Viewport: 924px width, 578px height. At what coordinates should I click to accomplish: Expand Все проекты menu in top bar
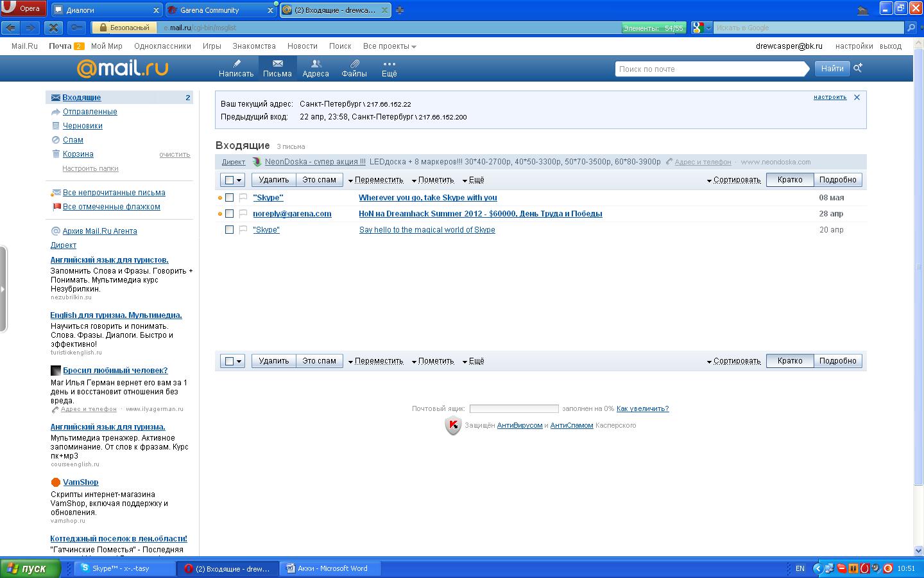389,46
